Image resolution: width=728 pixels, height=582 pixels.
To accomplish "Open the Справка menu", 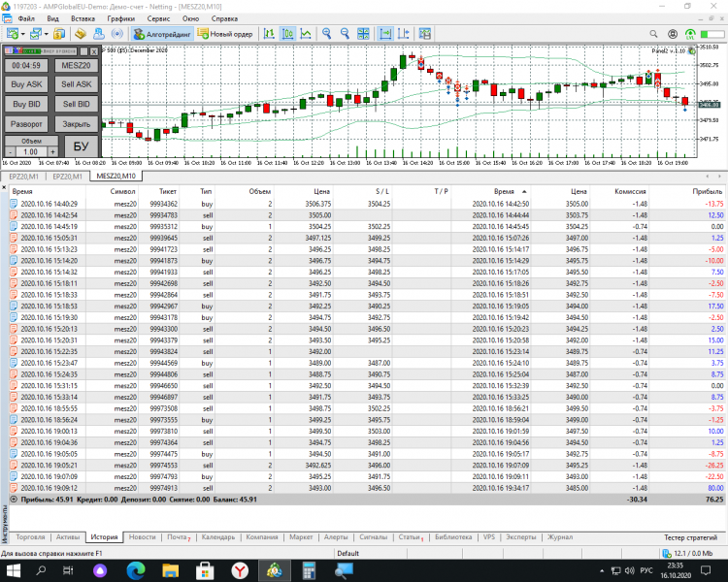I will pos(225,18).
